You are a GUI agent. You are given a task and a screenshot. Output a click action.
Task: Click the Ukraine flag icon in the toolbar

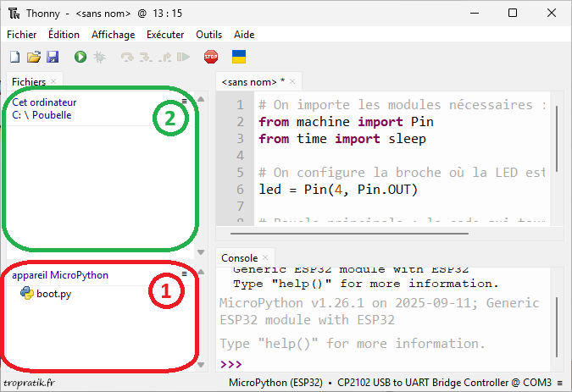(x=240, y=57)
